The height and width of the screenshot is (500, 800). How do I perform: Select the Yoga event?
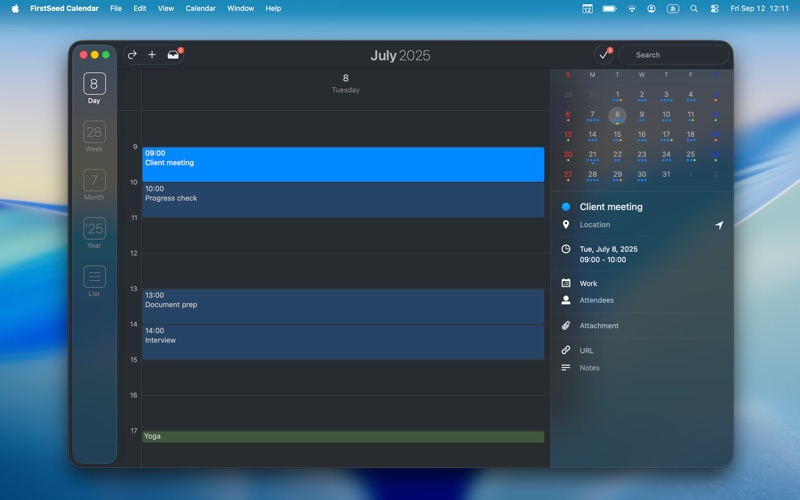coord(343,437)
